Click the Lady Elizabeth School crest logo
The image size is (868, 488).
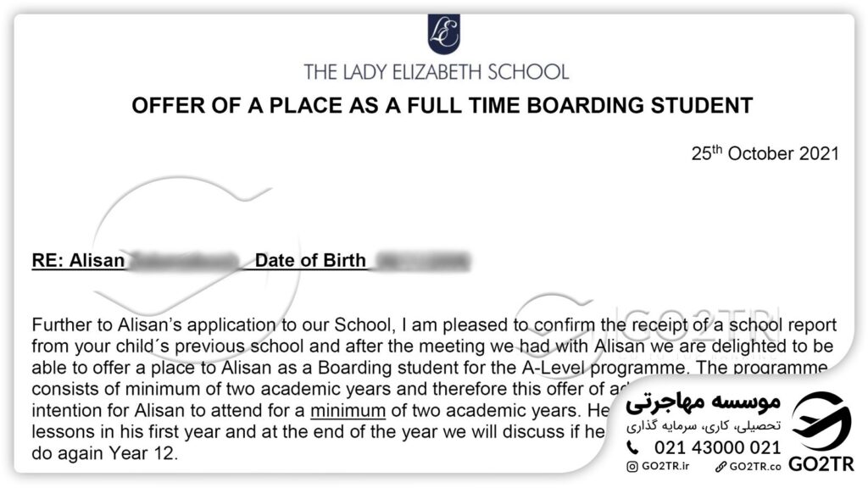click(x=443, y=34)
